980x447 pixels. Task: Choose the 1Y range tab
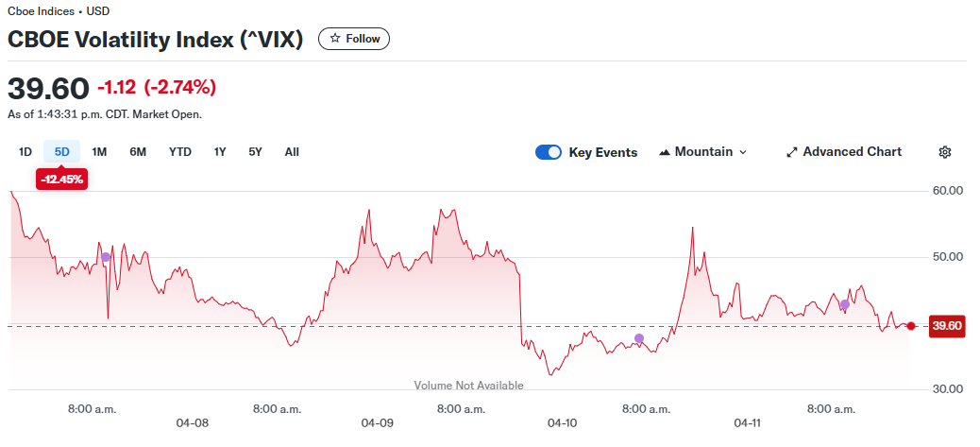point(219,152)
